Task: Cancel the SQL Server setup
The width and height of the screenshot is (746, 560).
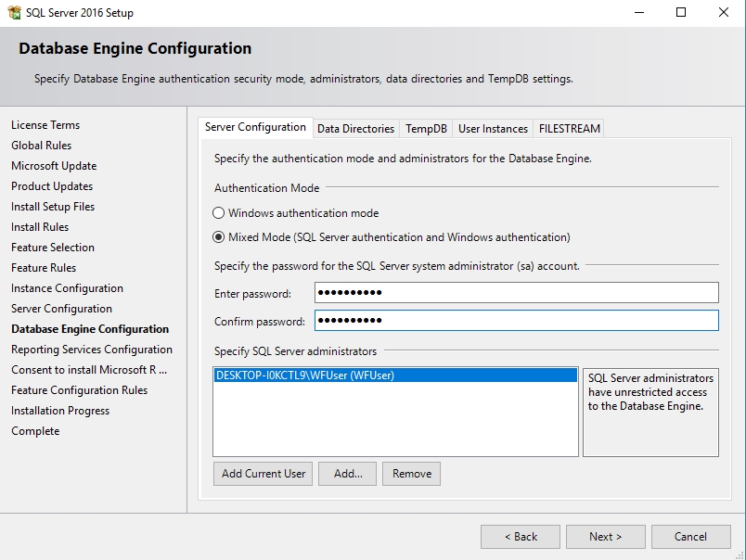Action: (690, 537)
